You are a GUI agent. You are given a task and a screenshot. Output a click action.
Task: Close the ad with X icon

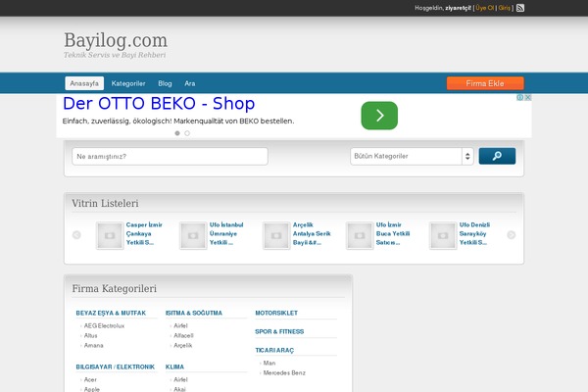[527, 98]
